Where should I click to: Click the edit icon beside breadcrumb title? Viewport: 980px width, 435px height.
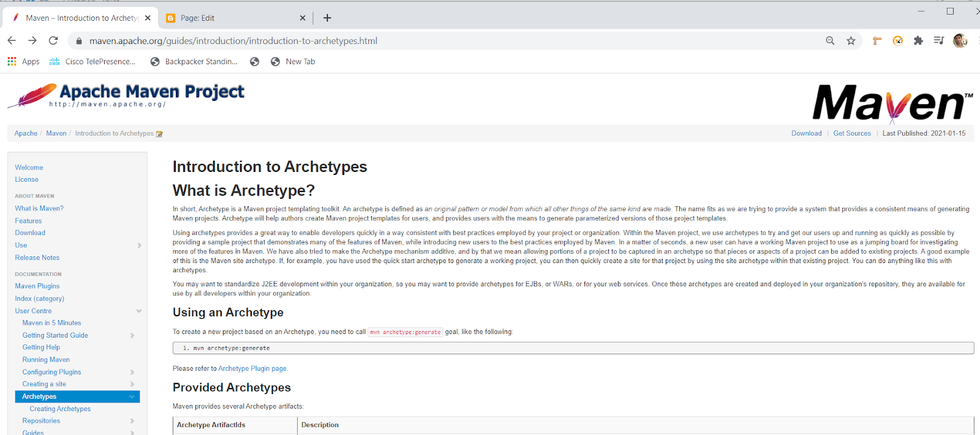[x=159, y=134]
